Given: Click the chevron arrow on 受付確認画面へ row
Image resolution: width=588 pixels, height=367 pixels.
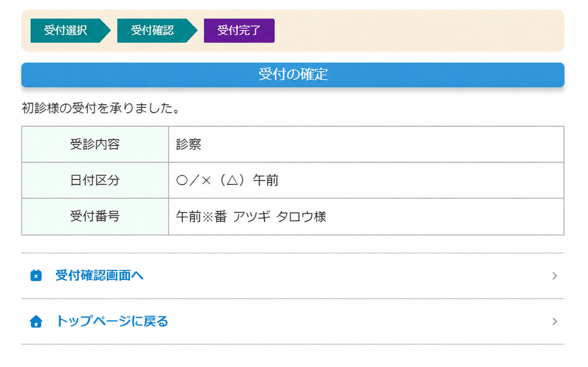Looking at the screenshot, I should 554,276.
